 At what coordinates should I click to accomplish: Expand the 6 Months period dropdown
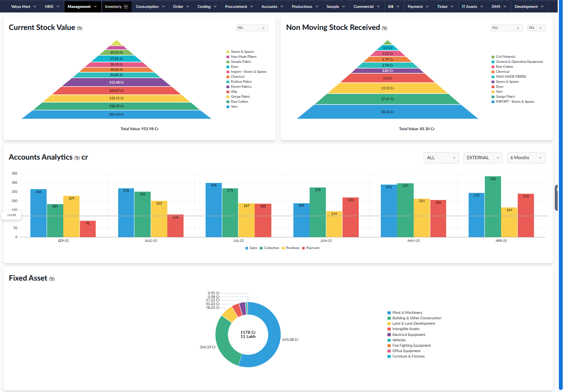coord(526,158)
